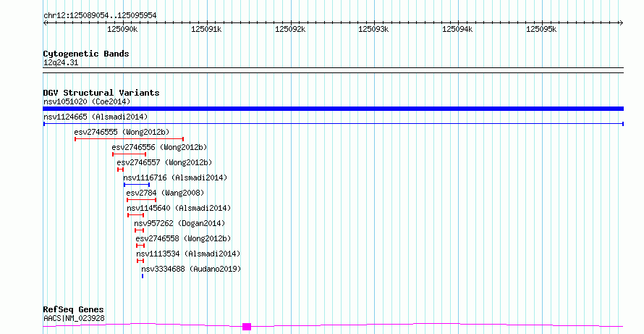
Task: Select the nsv957262 (Dogan2014) label
Action: 179,223
